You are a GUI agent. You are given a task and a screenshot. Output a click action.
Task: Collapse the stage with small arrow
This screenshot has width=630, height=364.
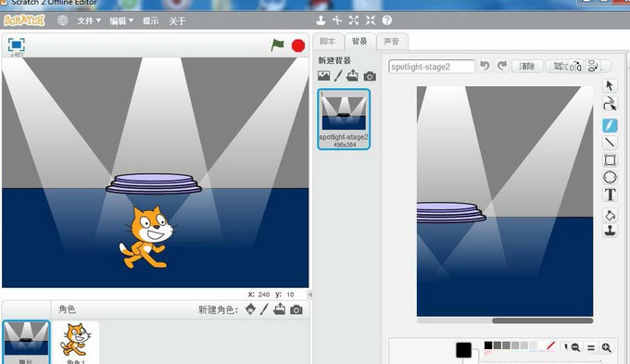coord(309,295)
